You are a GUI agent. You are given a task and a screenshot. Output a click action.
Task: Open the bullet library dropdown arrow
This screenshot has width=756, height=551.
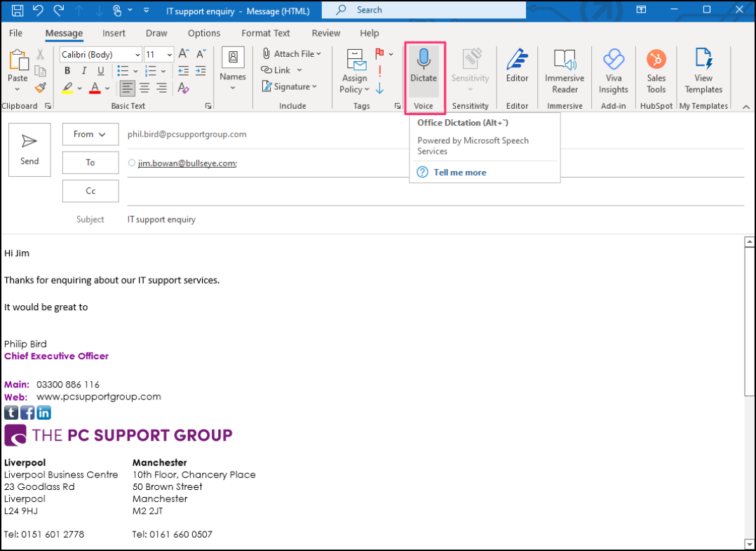tap(135, 72)
